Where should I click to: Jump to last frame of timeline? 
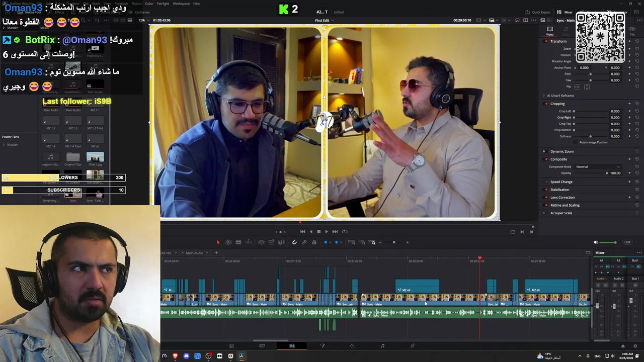335,232
